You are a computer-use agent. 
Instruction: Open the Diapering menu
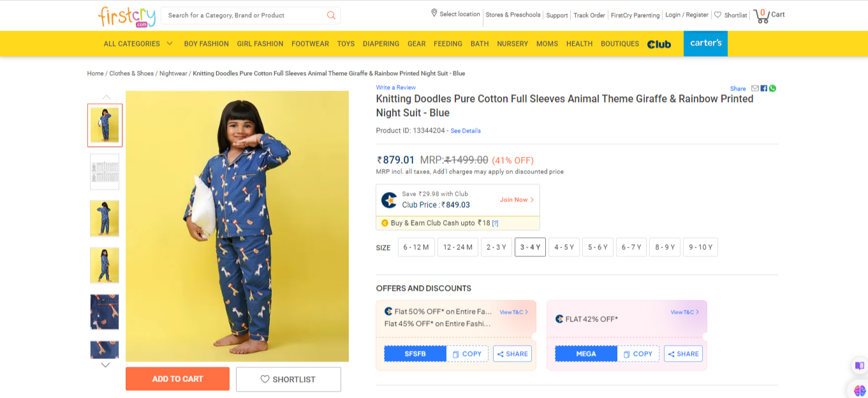(381, 44)
